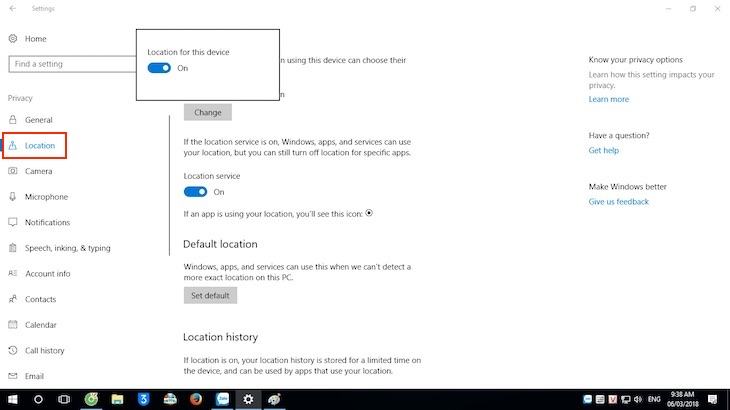Open the Learn more privacy link

[608, 99]
